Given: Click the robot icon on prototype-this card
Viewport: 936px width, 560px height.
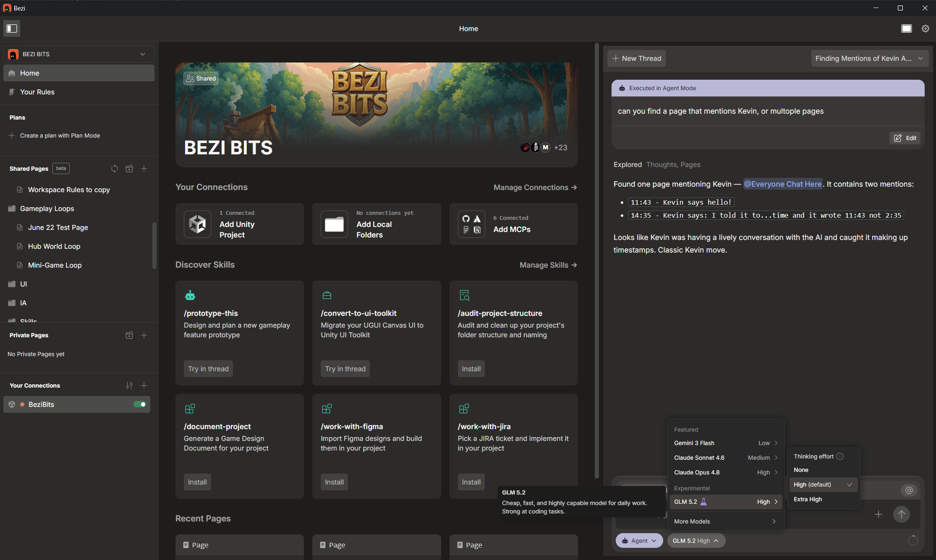Looking at the screenshot, I should coord(190,295).
